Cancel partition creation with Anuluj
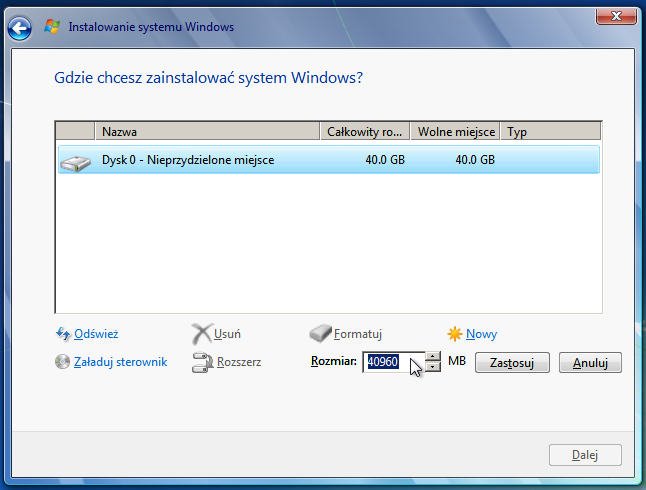 [590, 363]
